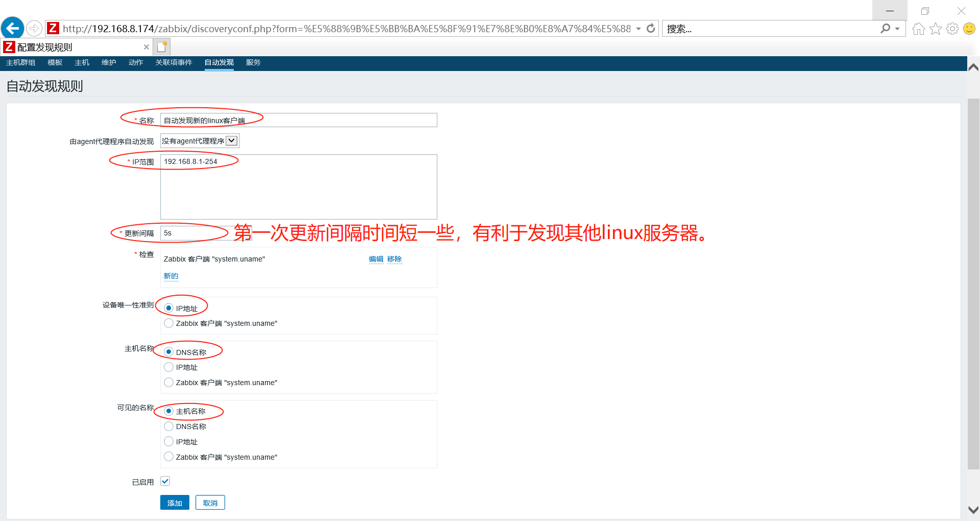Image resolution: width=980 pixels, height=521 pixels.
Task: Open the 主机群组 menu
Action: tap(21, 62)
